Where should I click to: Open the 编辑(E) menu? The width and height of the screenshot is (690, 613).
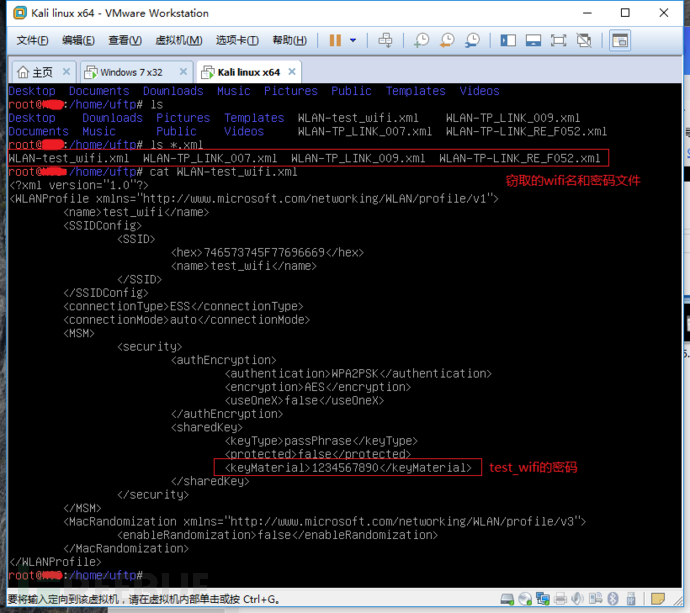click(78, 40)
